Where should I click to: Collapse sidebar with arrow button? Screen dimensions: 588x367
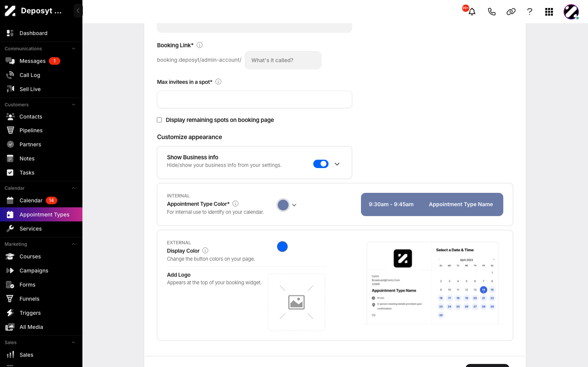(78, 11)
